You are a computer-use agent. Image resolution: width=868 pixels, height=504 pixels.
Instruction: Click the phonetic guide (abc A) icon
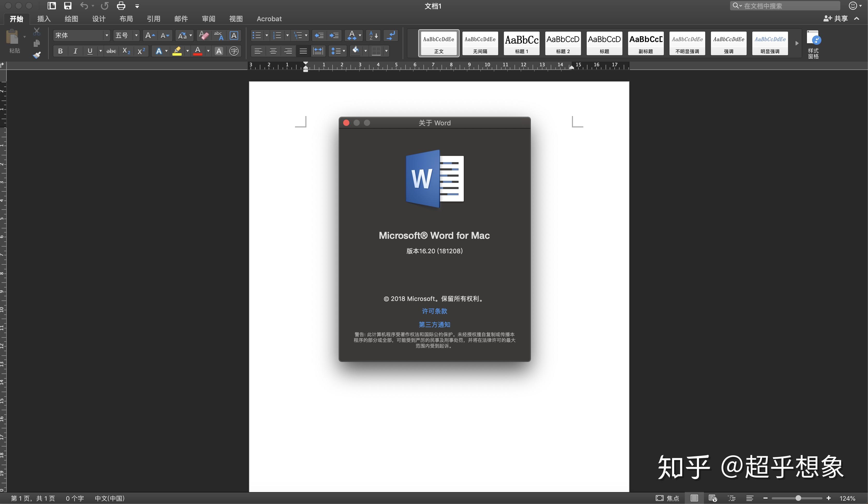click(x=219, y=35)
